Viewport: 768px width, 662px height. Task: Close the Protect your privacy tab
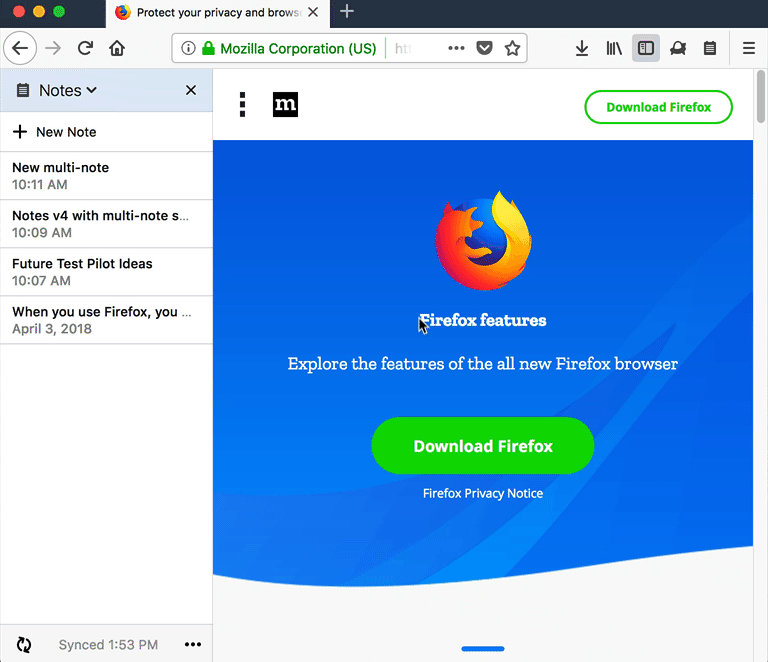(313, 12)
